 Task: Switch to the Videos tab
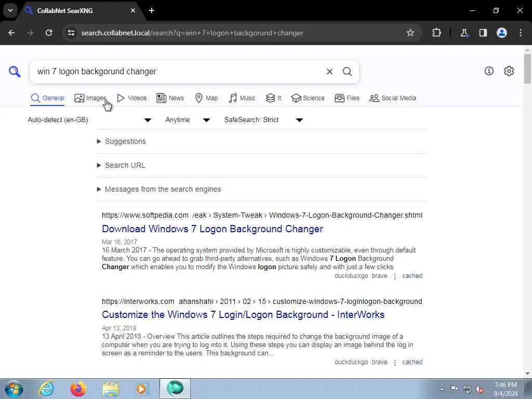[x=131, y=98]
